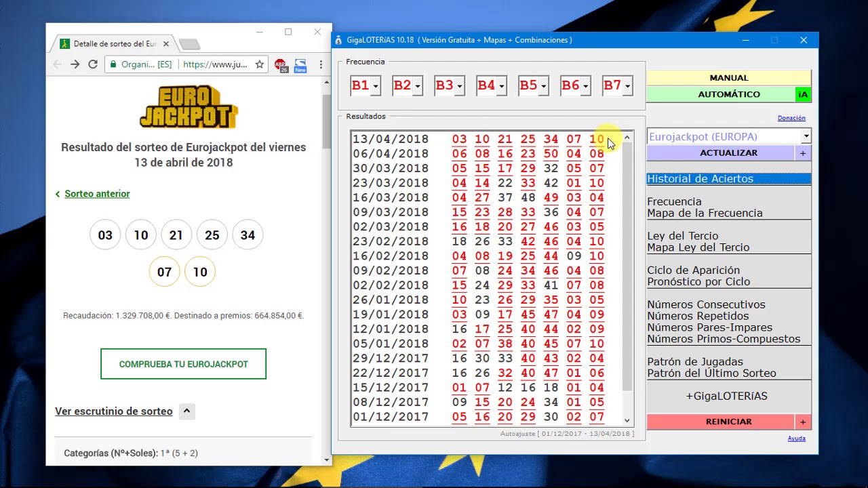The width and height of the screenshot is (868, 488).
Task: Click winning ball number 03
Action: pos(105,235)
